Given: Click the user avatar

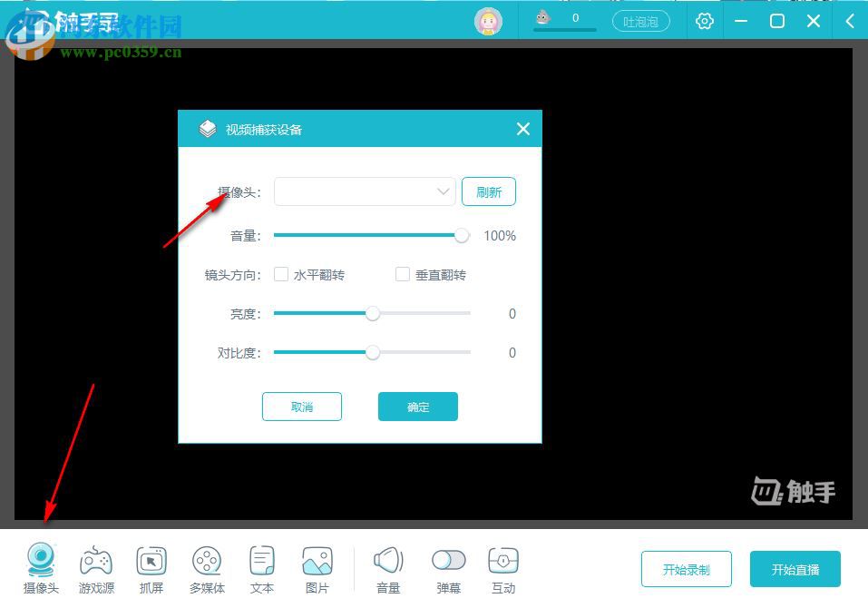Looking at the screenshot, I should [488, 21].
